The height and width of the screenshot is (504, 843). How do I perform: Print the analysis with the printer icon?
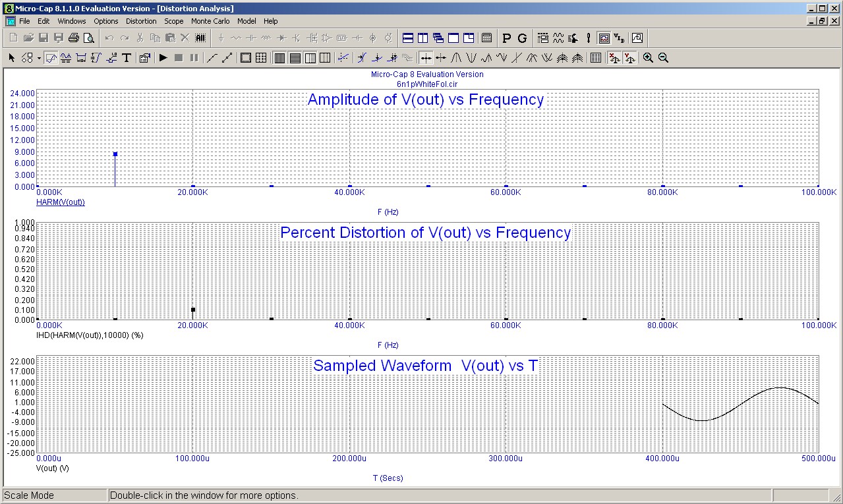click(74, 38)
